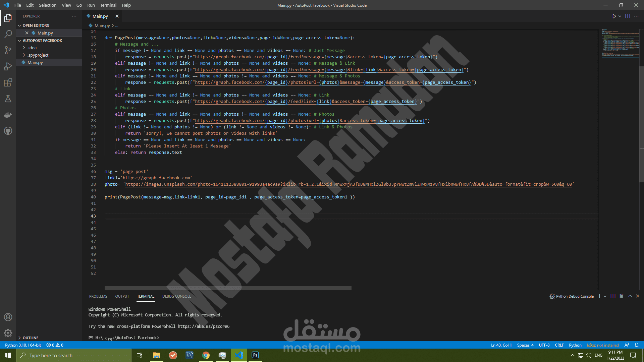Change file encoding UTF-8
This screenshot has height=362, width=644.
coord(544,345)
